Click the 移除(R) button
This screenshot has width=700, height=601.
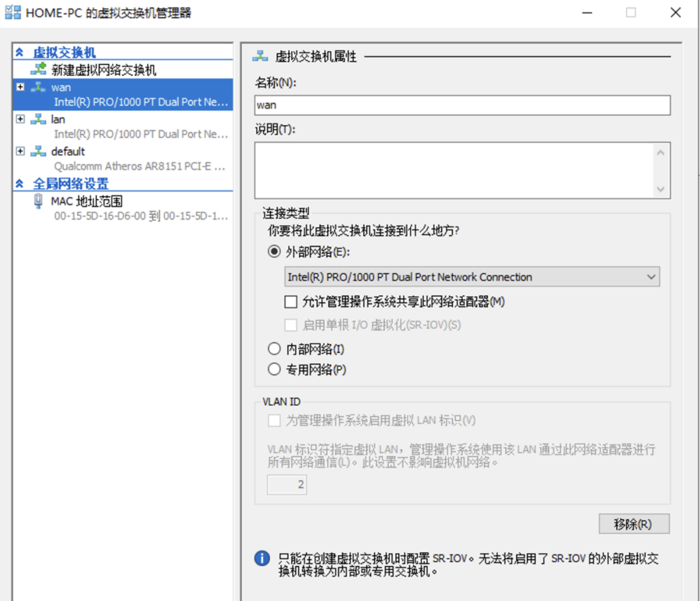coord(634,524)
